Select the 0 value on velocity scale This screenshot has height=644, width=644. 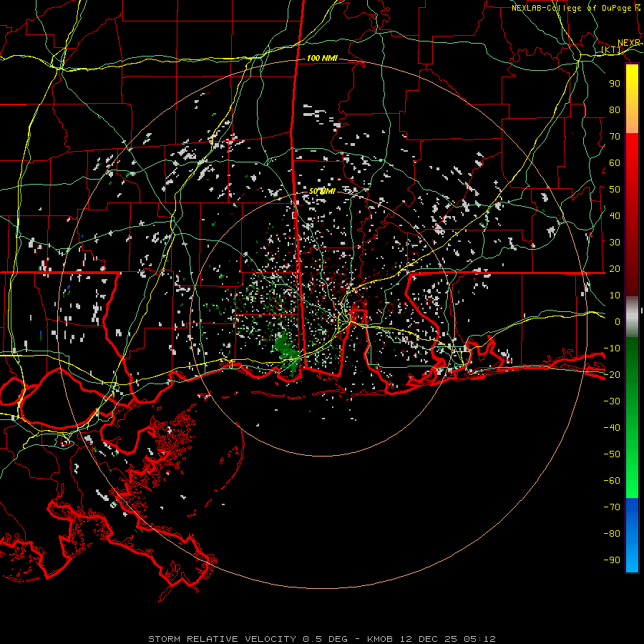[618, 321]
